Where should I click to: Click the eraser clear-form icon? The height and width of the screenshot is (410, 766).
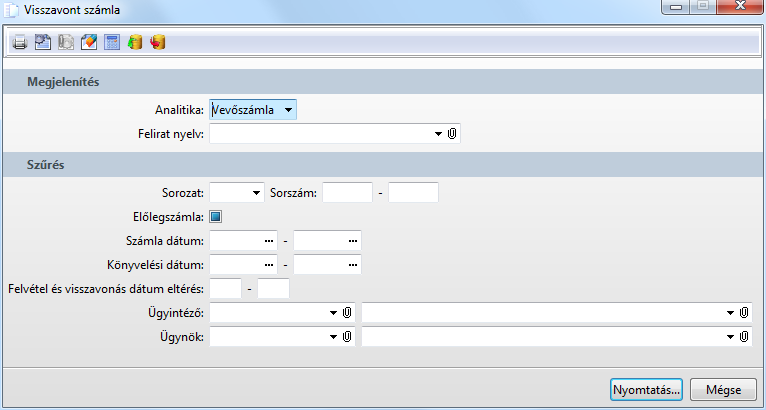[x=89, y=43]
